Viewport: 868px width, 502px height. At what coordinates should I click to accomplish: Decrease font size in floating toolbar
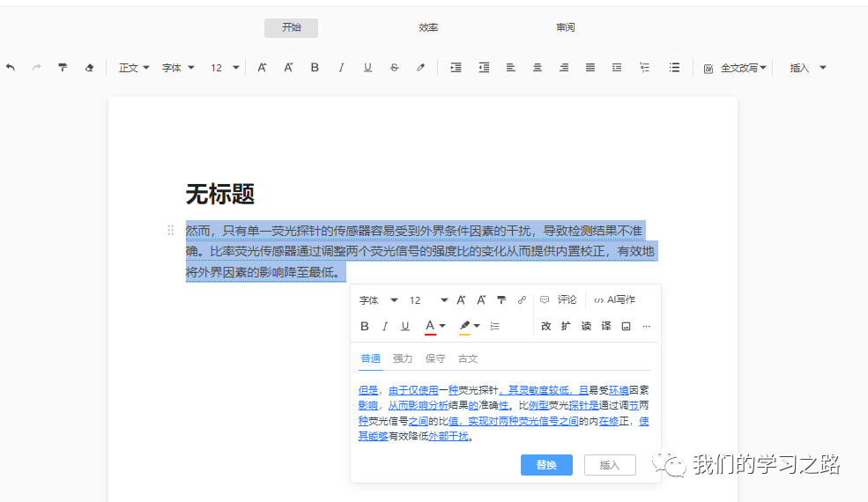pyautogui.click(x=481, y=300)
